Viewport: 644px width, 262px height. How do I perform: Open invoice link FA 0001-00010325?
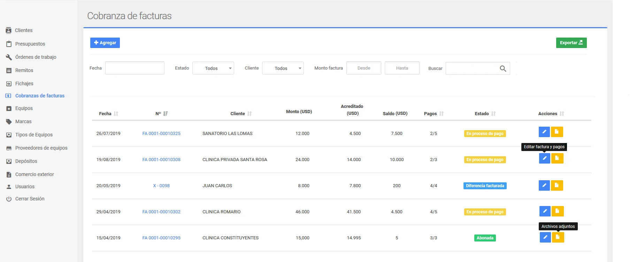coord(161,134)
